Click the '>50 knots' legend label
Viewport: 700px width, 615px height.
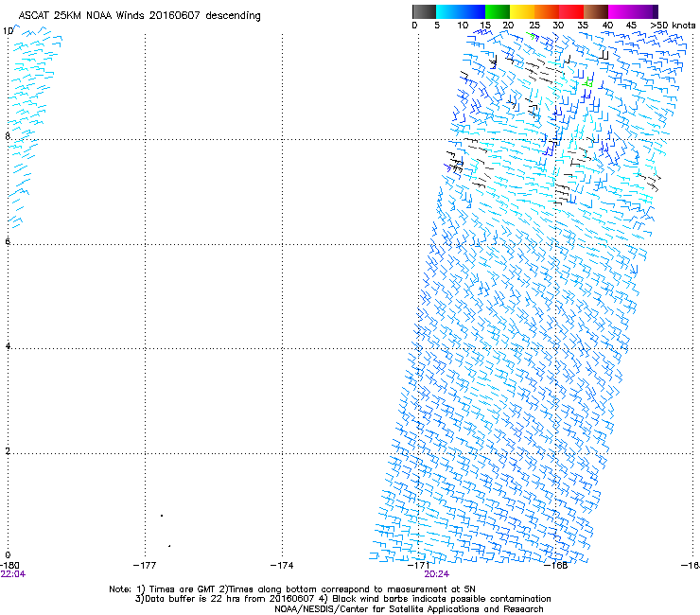coord(673,26)
